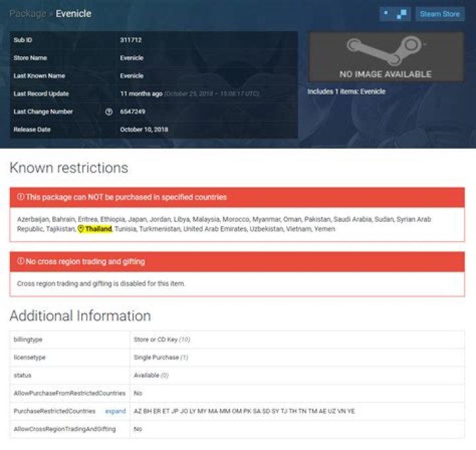Click 'This package can NOT be purchased' banner title
This screenshot has height=450, width=476.
click(x=126, y=197)
